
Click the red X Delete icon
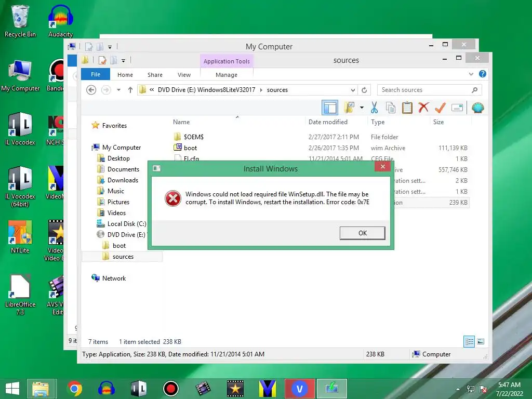[x=423, y=108]
